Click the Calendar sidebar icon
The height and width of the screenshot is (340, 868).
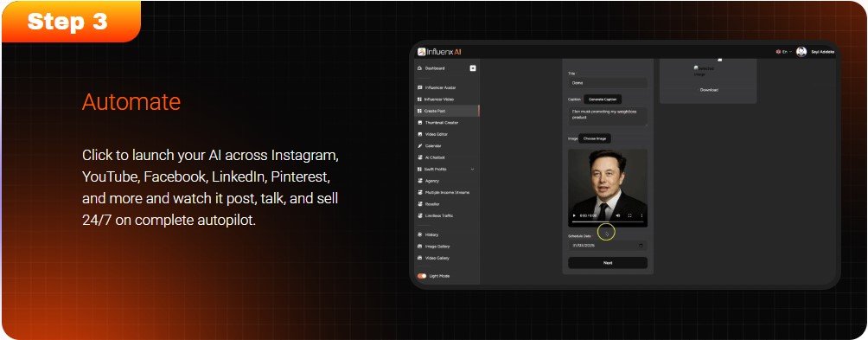[x=419, y=145]
